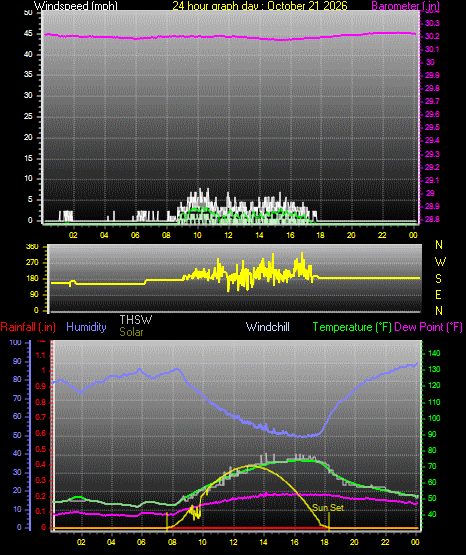Click the bottom N compass letter

tap(439, 311)
